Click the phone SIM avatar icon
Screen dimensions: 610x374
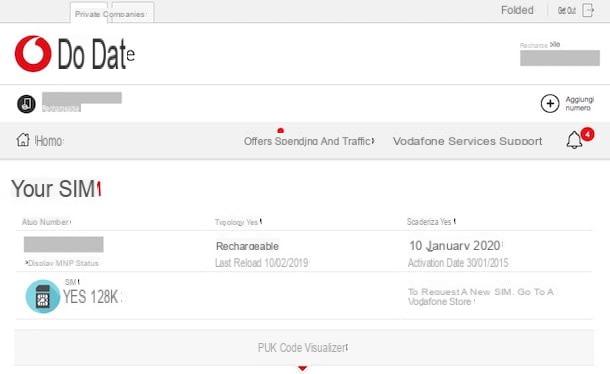click(26, 104)
